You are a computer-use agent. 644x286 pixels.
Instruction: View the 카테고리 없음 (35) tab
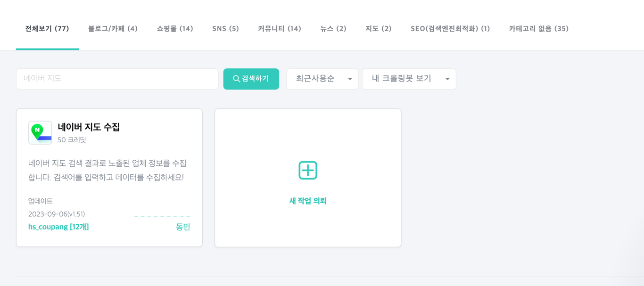pos(539,29)
